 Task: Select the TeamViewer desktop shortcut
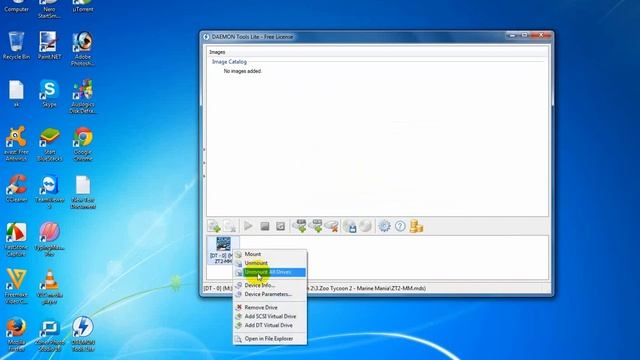[49, 192]
